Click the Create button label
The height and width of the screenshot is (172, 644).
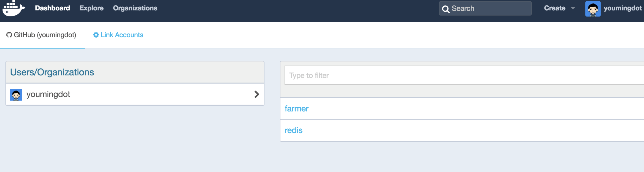click(x=555, y=8)
